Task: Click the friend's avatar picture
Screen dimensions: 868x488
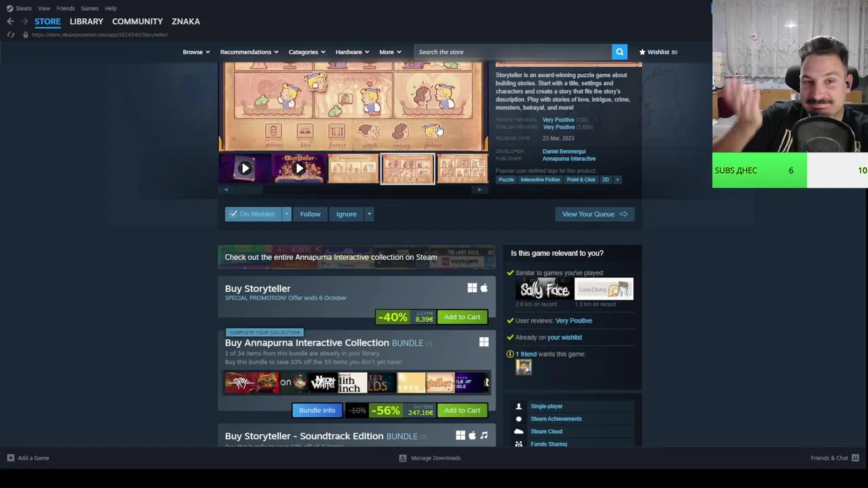Action: point(524,367)
